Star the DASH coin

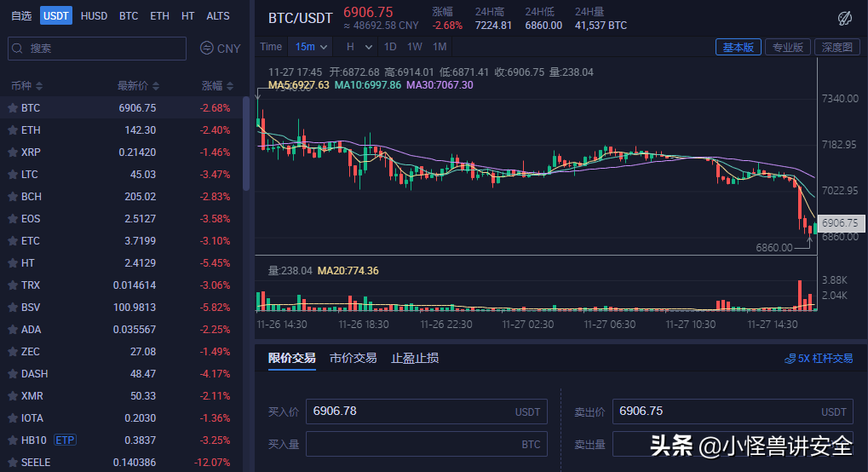point(12,374)
